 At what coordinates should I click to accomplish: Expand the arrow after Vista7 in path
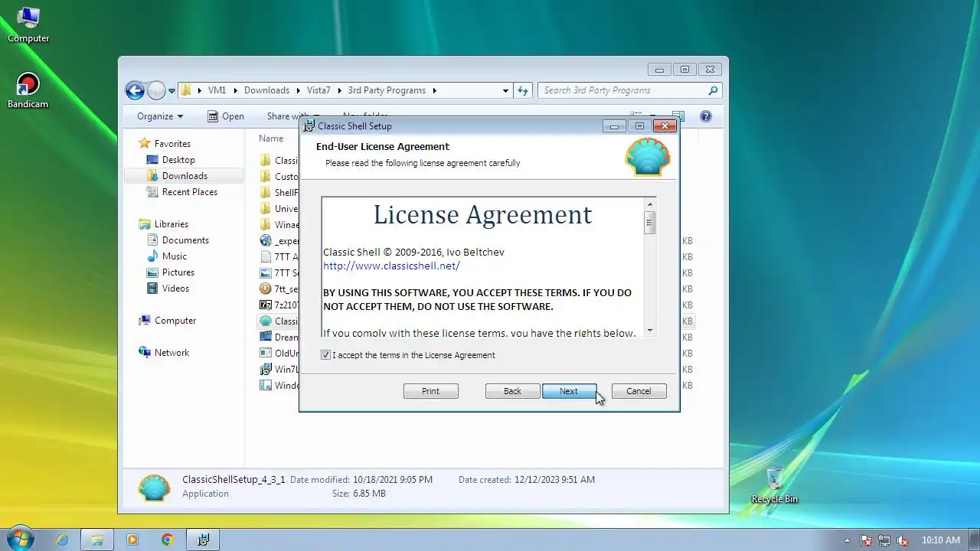point(339,90)
